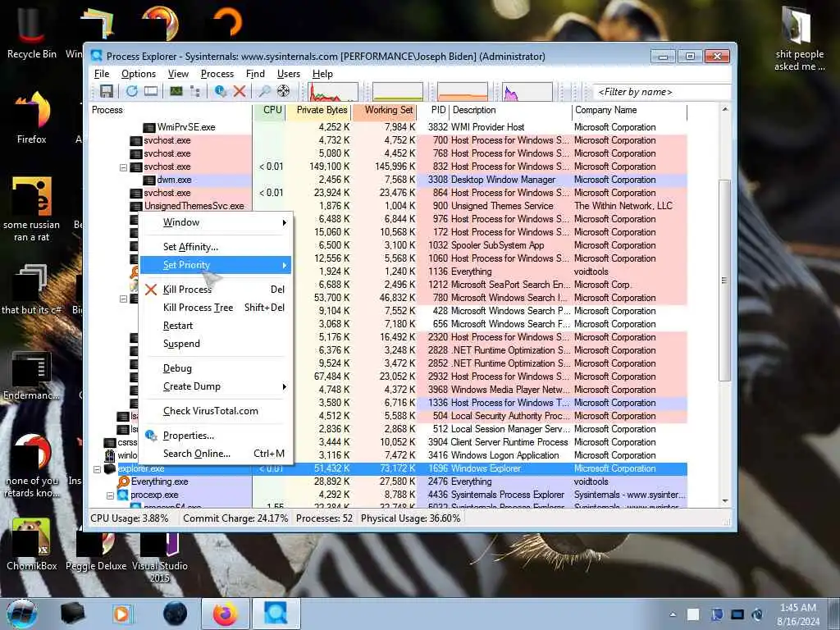Click the commit history mini graph
Image resolution: width=840 pixels, height=630 pixels.
[398, 92]
